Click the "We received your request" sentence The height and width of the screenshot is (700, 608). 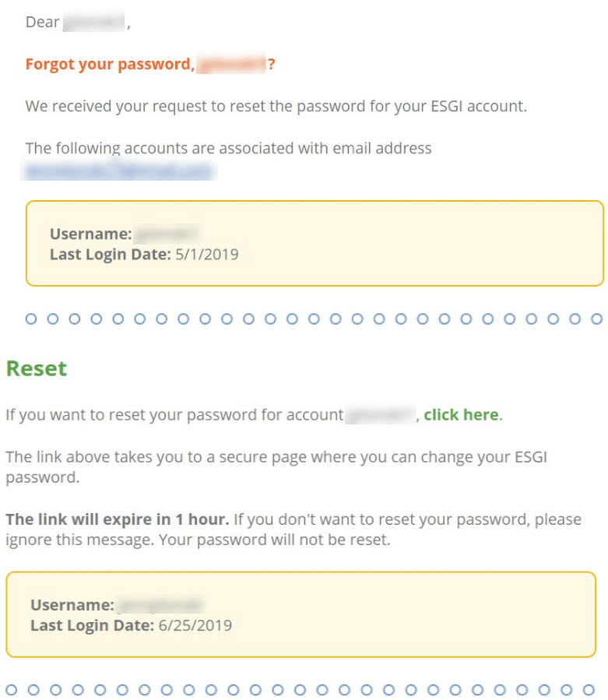click(x=276, y=106)
